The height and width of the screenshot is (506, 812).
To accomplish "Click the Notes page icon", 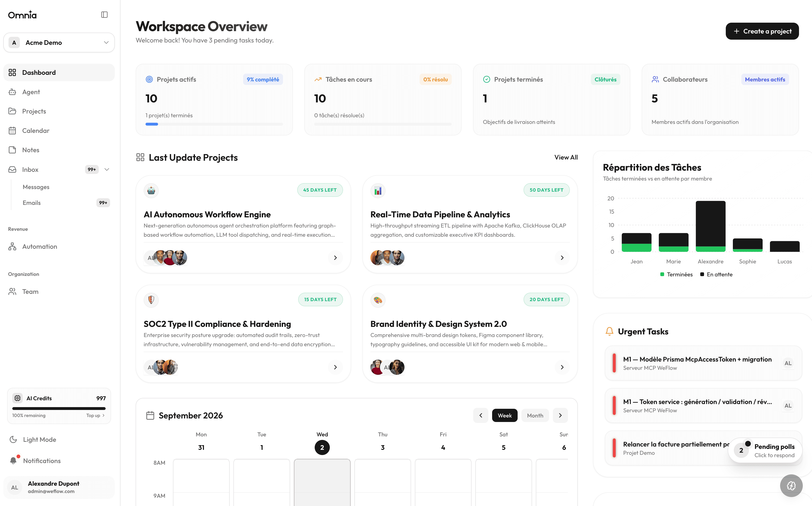I will (12, 150).
